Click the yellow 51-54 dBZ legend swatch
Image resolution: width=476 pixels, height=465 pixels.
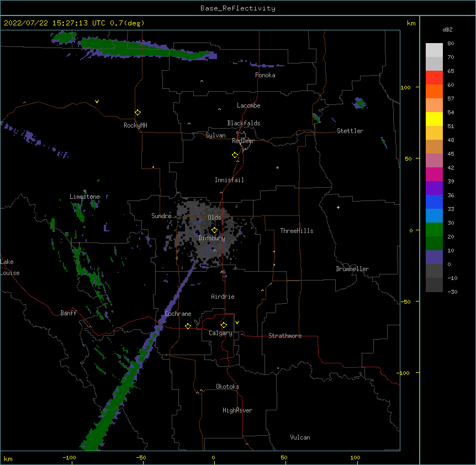coord(434,119)
